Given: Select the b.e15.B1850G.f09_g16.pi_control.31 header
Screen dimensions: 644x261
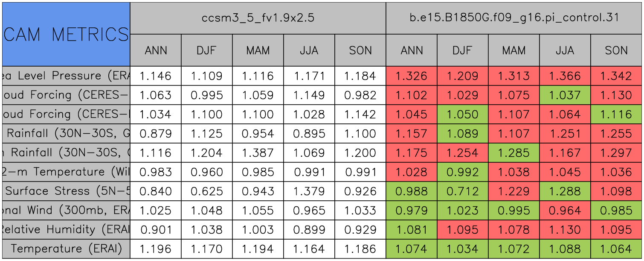Looking at the screenshot, I should (514, 18).
